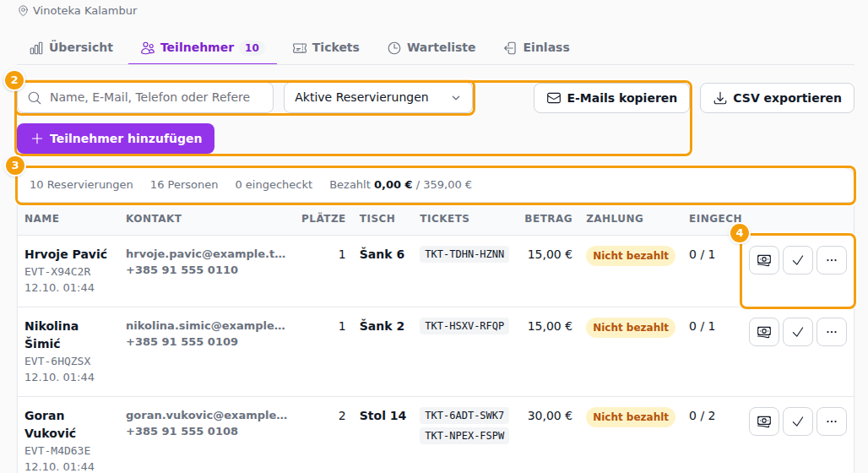Click ticket code TKT-HSXV-RFQP
The height and width of the screenshot is (473, 868).
tap(464, 326)
